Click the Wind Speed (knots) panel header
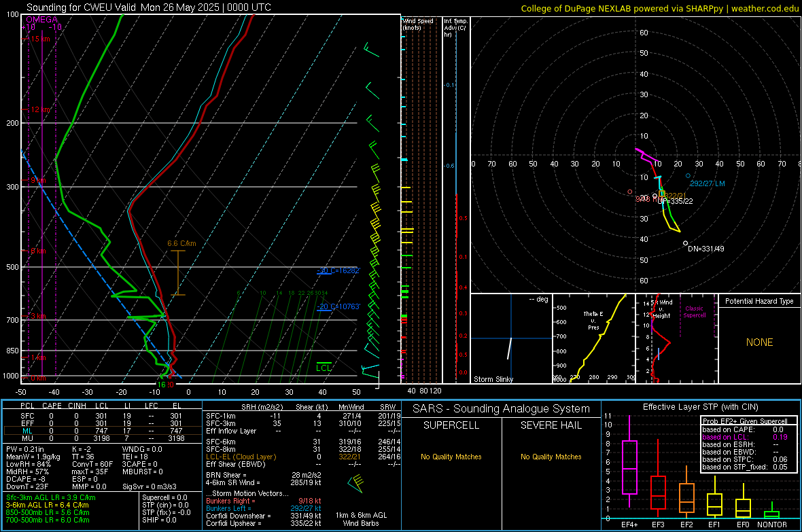The image size is (802, 532). coord(417,24)
